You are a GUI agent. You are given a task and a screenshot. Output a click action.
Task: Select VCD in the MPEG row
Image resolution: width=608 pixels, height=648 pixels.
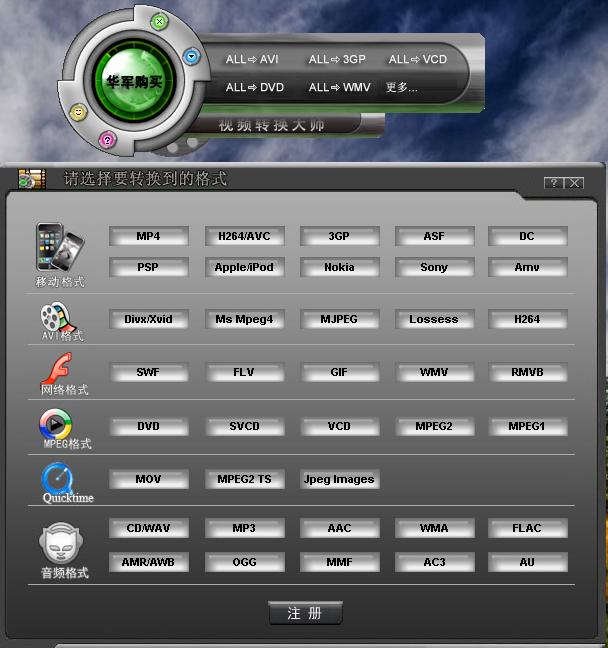pyautogui.click(x=339, y=426)
